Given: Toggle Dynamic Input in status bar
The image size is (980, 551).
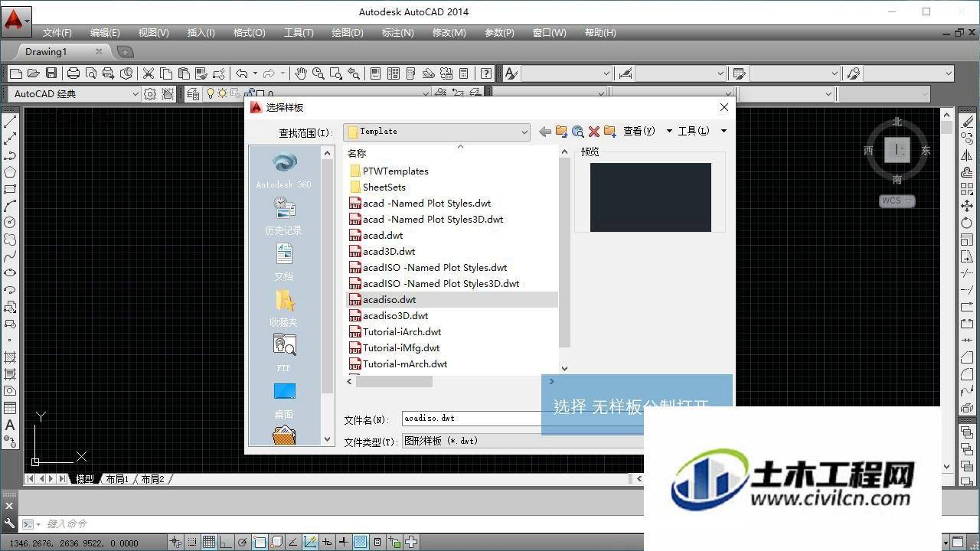Looking at the screenshot, I should click(327, 543).
